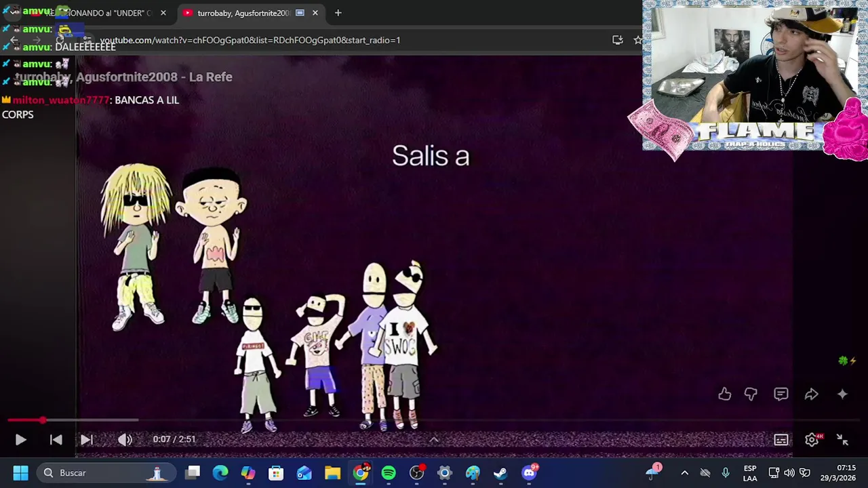Screen dimensions: 868x488
Task: Click the network disconnected tray icon
Action: pos(705,473)
